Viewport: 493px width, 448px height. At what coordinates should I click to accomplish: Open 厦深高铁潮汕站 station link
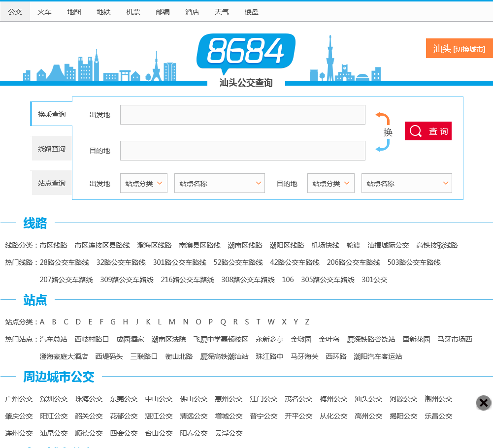tap(224, 356)
